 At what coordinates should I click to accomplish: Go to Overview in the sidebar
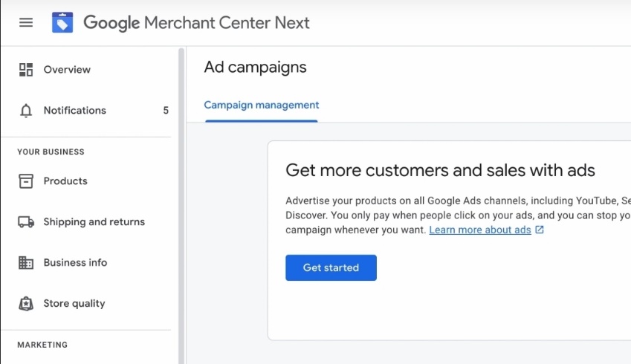pos(67,70)
